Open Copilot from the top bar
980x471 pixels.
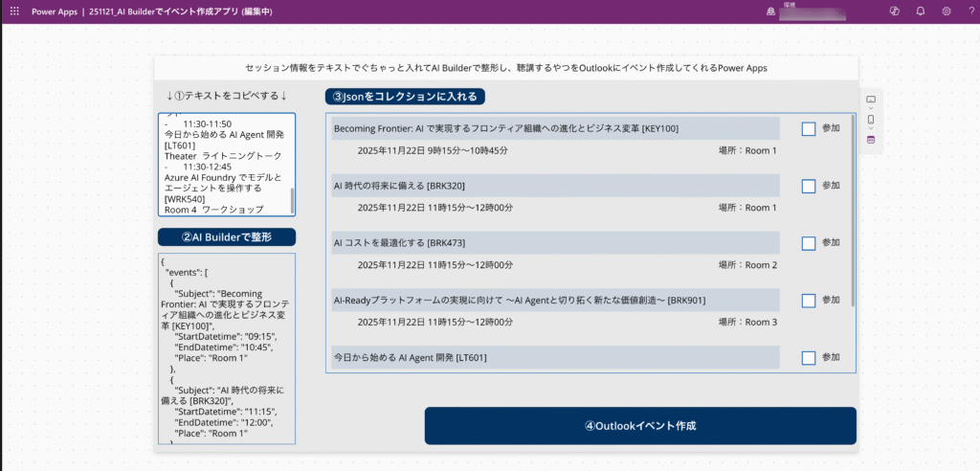894,11
